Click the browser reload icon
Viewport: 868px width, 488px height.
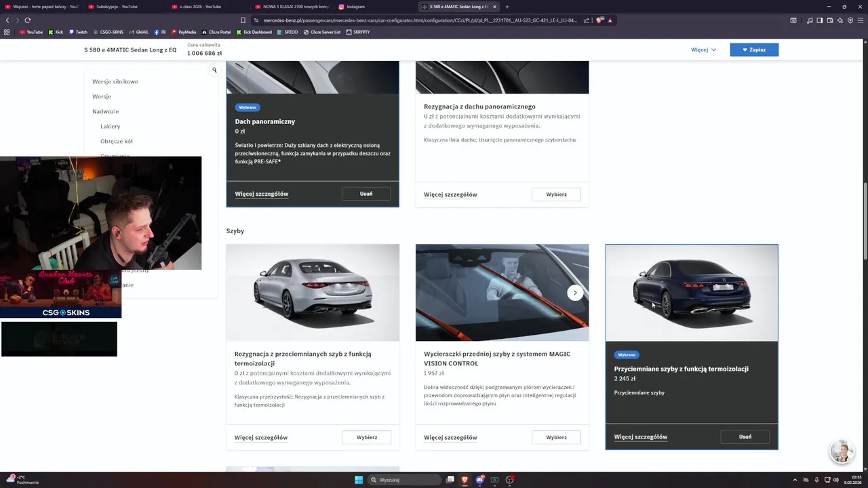27,20
